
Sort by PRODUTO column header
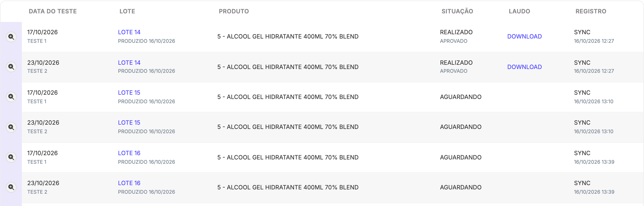[234, 11]
